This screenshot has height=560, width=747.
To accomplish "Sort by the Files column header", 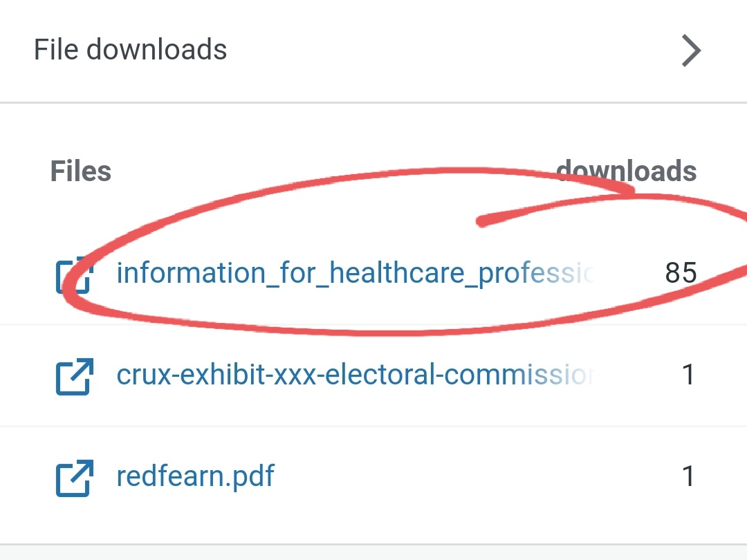I will click(x=80, y=171).
